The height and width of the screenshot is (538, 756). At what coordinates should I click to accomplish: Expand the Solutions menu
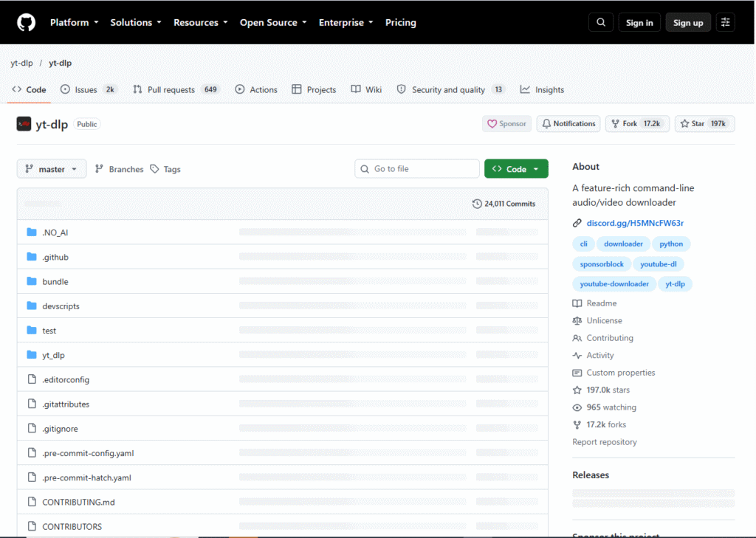tap(136, 23)
